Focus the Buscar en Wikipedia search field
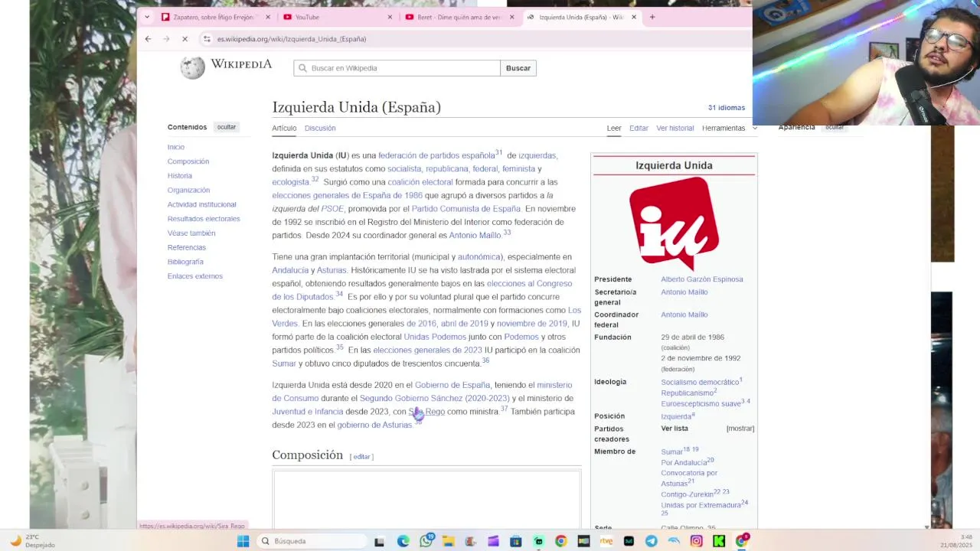This screenshot has width=980, height=551. click(x=397, y=68)
